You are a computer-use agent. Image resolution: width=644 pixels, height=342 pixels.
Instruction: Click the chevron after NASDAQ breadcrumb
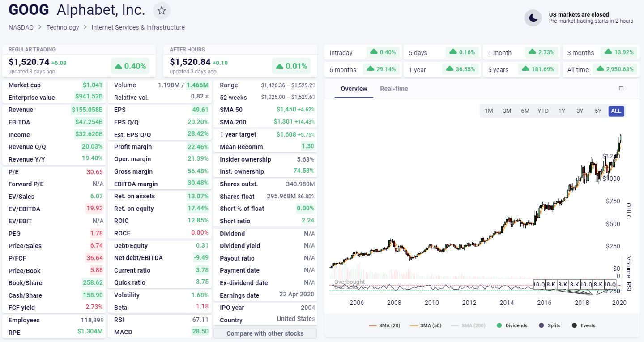tap(40, 27)
